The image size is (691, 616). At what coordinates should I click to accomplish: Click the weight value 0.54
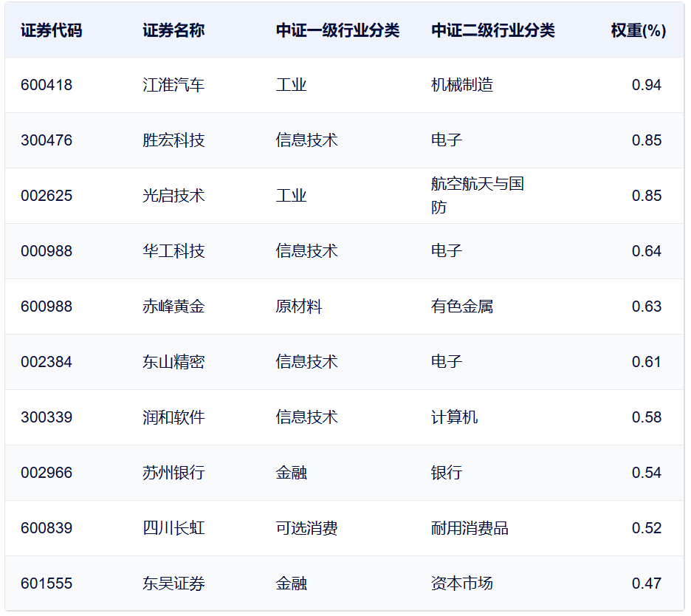(646, 473)
